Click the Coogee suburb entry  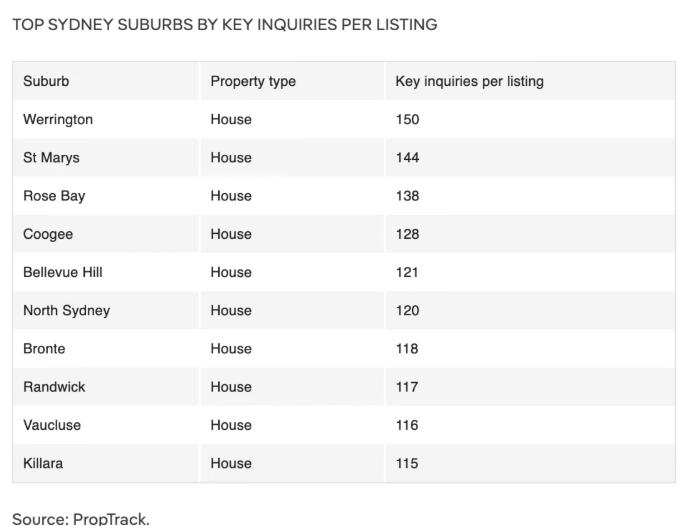click(48, 234)
